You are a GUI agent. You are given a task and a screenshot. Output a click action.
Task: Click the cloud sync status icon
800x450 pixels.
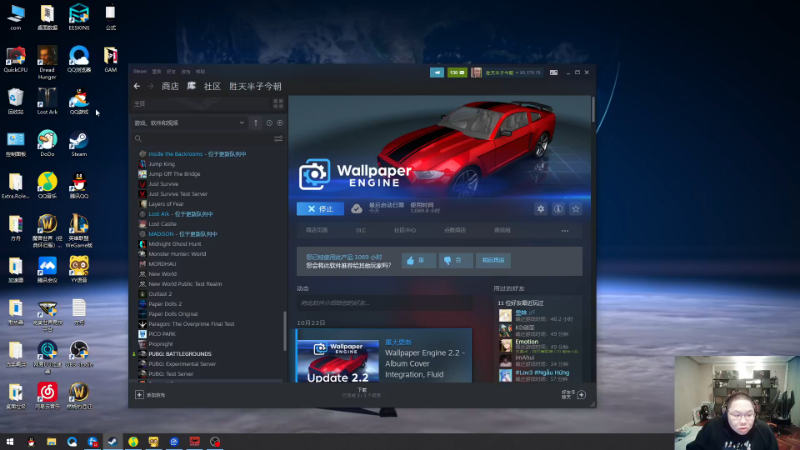[357, 209]
